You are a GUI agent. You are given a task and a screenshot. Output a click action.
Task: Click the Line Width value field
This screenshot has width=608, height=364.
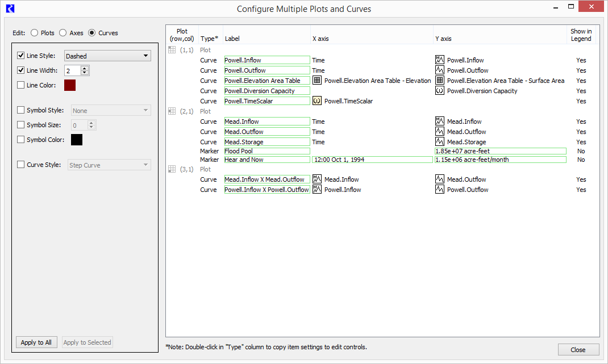coord(73,70)
